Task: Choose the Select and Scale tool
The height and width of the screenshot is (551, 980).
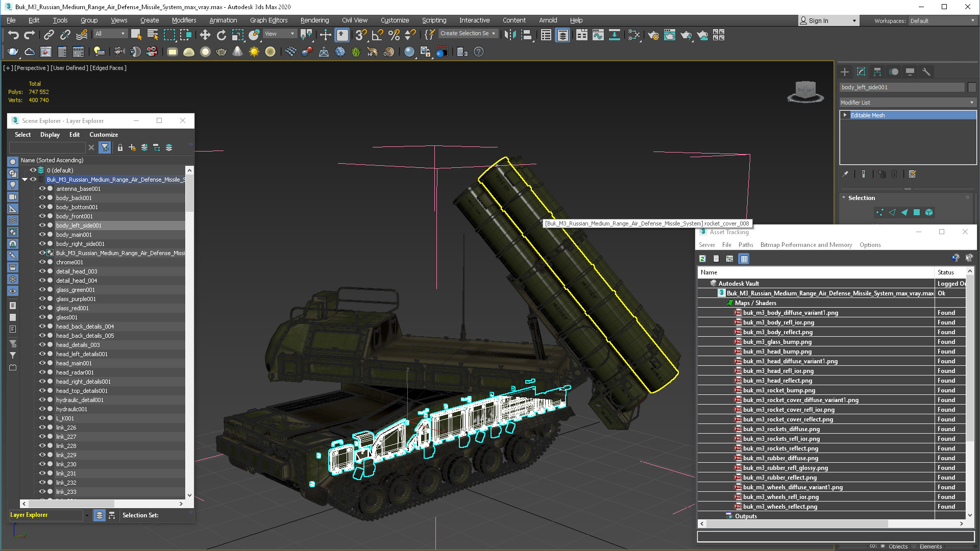Action: point(237,35)
